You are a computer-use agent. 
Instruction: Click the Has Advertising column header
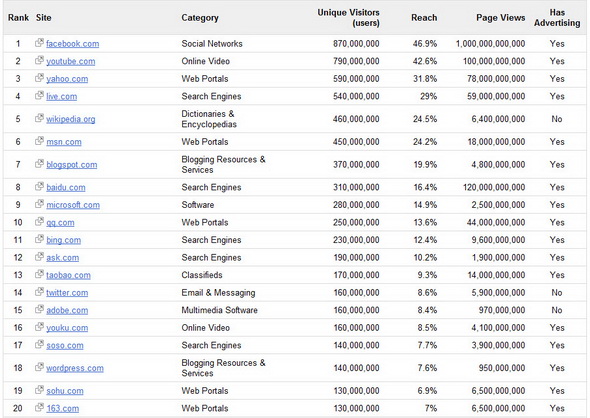pos(557,18)
